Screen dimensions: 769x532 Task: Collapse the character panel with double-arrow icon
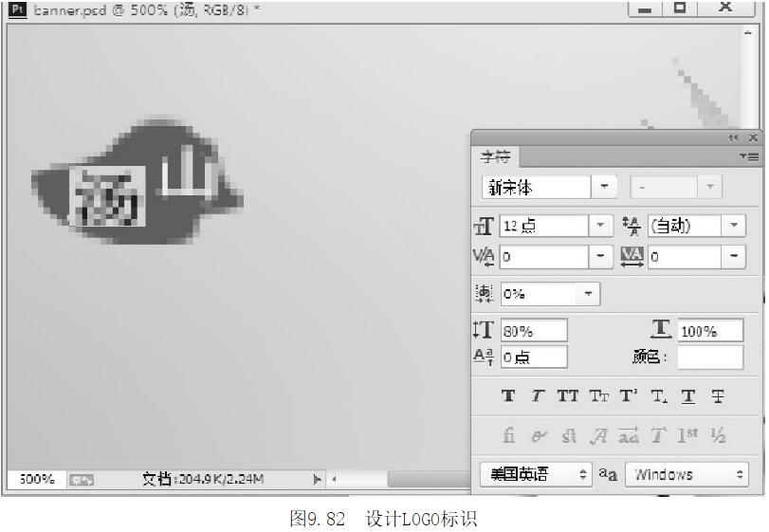pos(733,138)
